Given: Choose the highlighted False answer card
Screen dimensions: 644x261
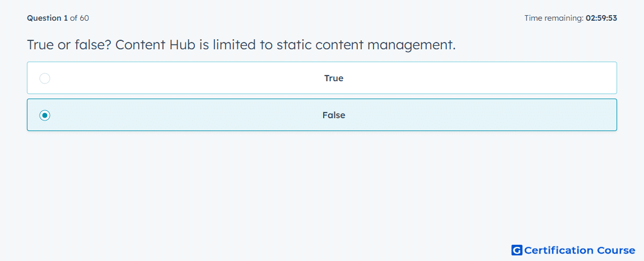Looking at the screenshot, I should pos(322,115).
